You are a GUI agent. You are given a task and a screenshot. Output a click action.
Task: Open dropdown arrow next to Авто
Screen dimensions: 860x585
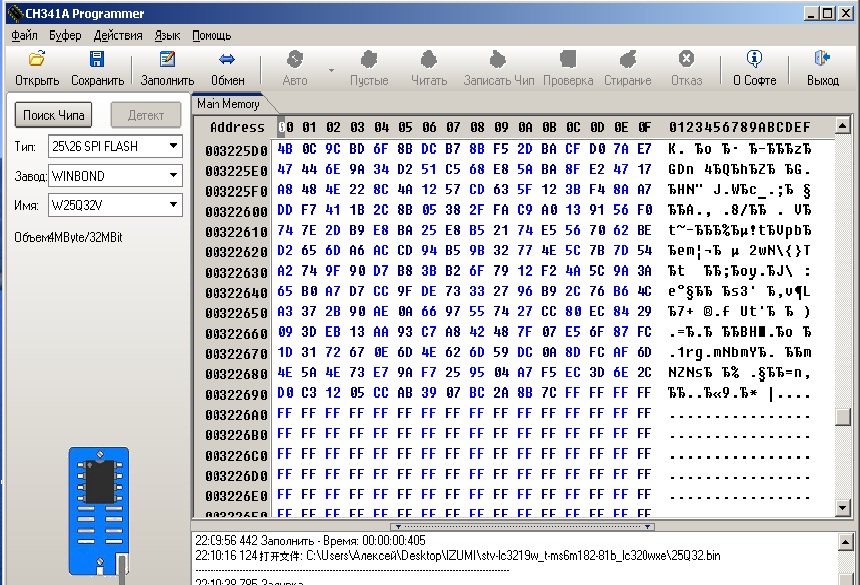pyautogui.click(x=331, y=70)
